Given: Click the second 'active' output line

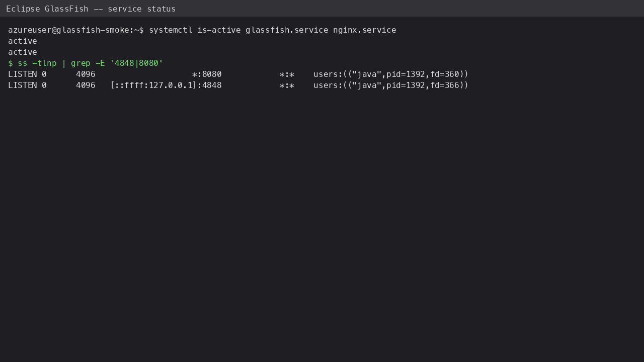Looking at the screenshot, I should [23, 52].
